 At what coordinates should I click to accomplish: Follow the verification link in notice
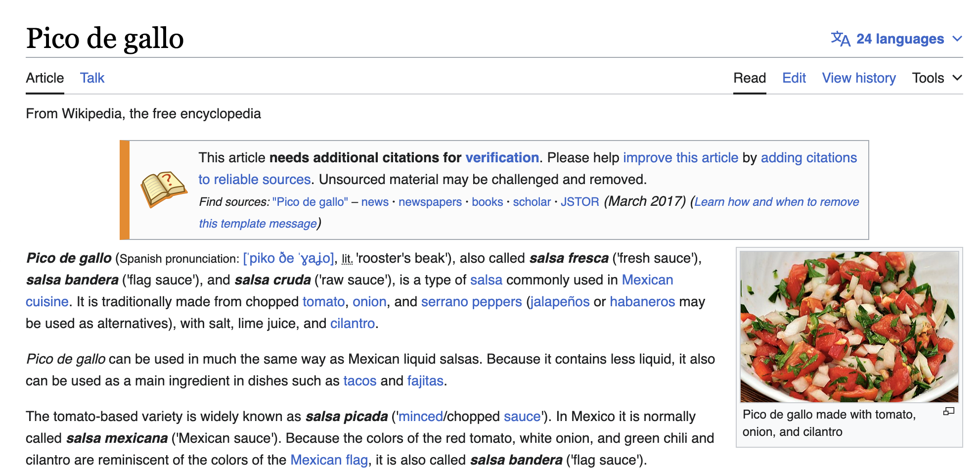coord(502,158)
